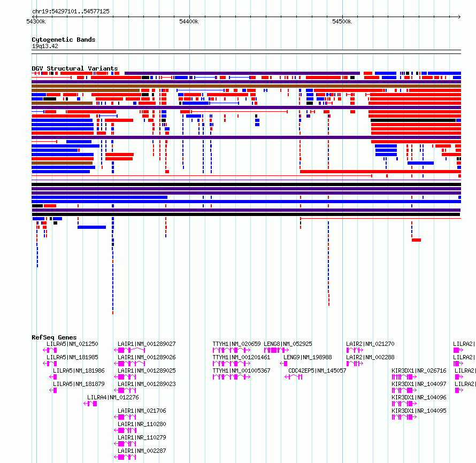The width and height of the screenshot is (476, 463).
Task: Click the chr19:54297101..54577125 region label
Action: click(71, 12)
